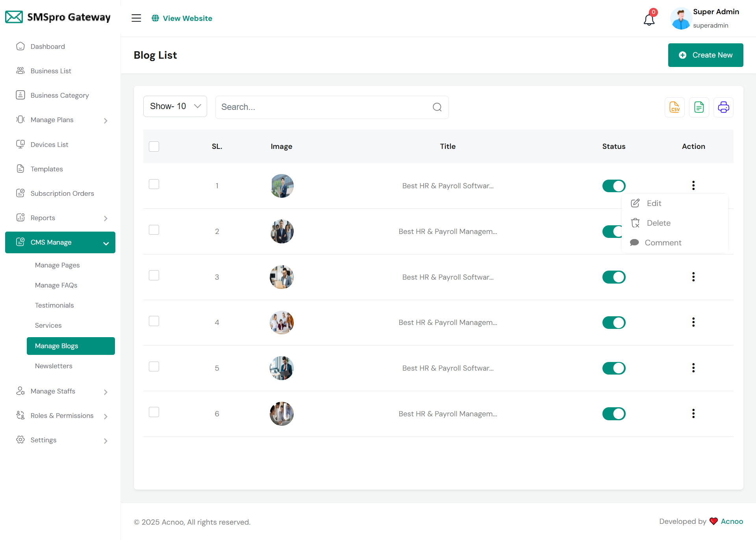The height and width of the screenshot is (540, 756).
Task: Click the print icon
Action: [x=723, y=107]
